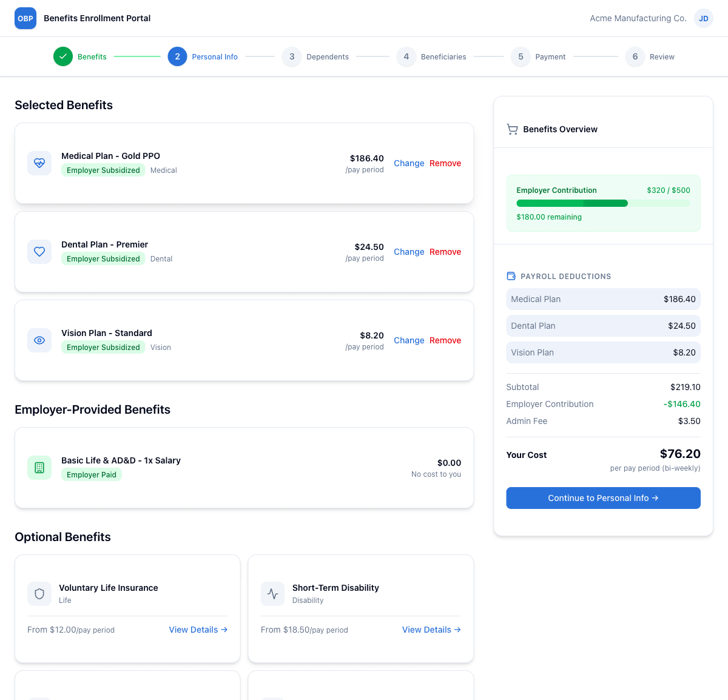The image size is (728, 700).
Task: Click the Short-Term Disability activity icon
Action: (273, 594)
